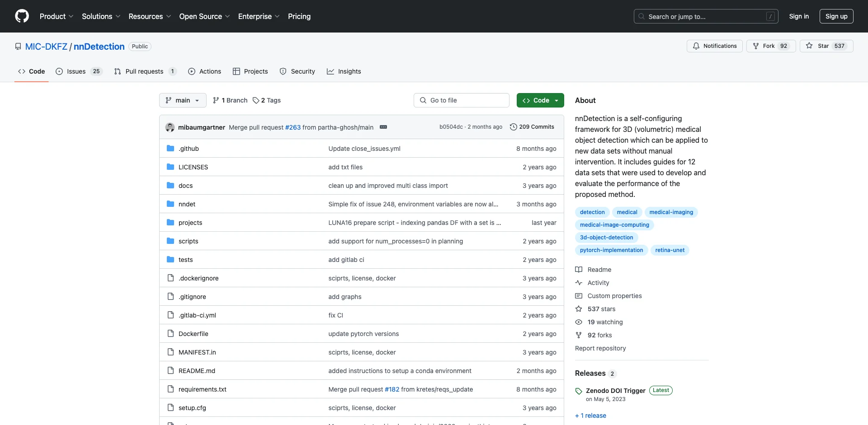Click the tests folder icon
The height and width of the screenshot is (425, 868).
coord(170,260)
